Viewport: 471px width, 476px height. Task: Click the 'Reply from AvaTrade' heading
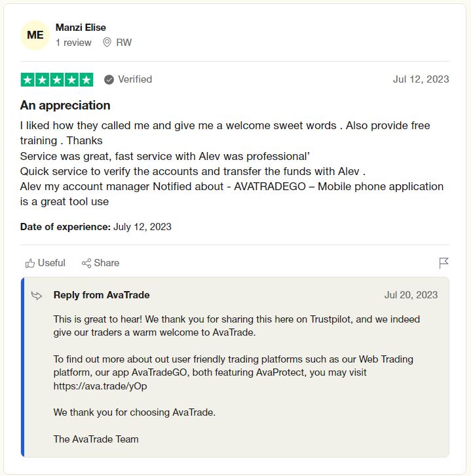tap(102, 295)
